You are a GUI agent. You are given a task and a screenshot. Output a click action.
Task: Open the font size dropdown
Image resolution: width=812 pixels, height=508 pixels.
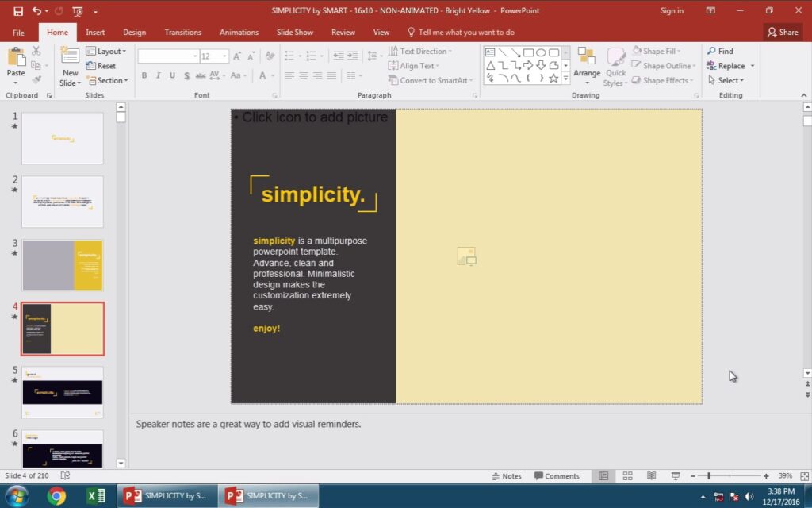coord(225,56)
